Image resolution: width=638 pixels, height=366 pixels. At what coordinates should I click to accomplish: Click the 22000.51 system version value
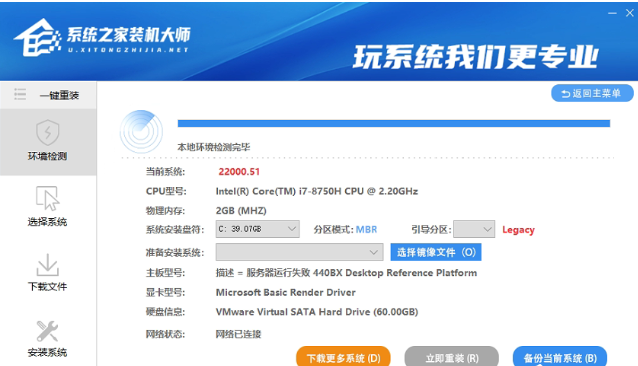pos(239,172)
